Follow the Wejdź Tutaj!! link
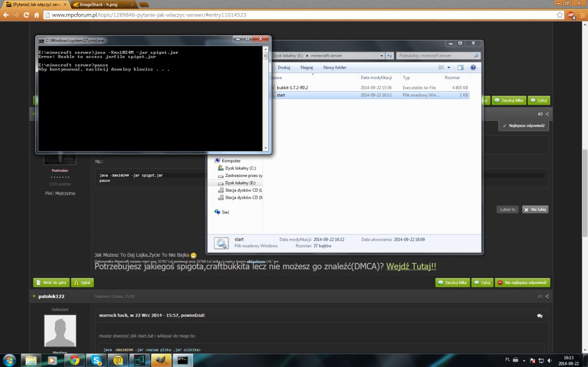588x367 pixels. 411,267
